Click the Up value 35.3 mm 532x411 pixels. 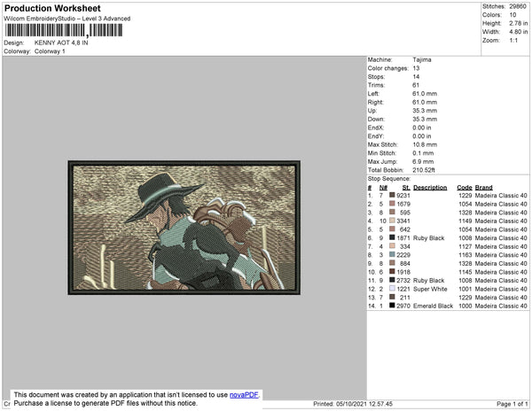[425, 111]
